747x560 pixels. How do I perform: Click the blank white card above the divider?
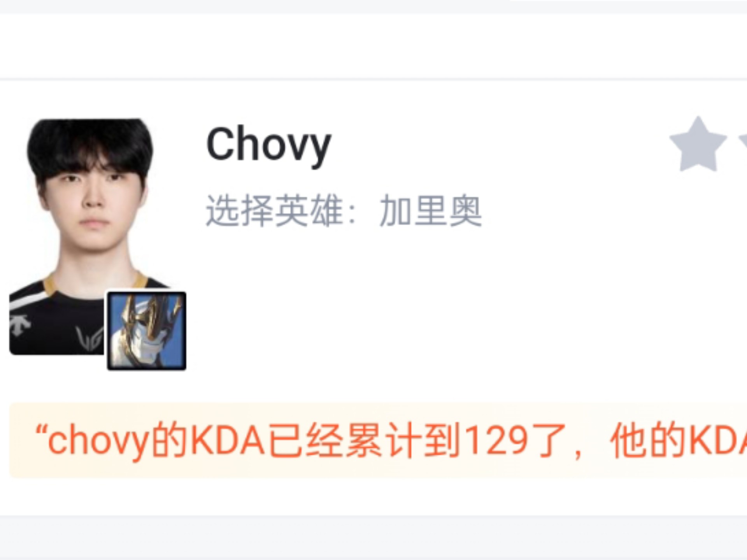point(373,46)
